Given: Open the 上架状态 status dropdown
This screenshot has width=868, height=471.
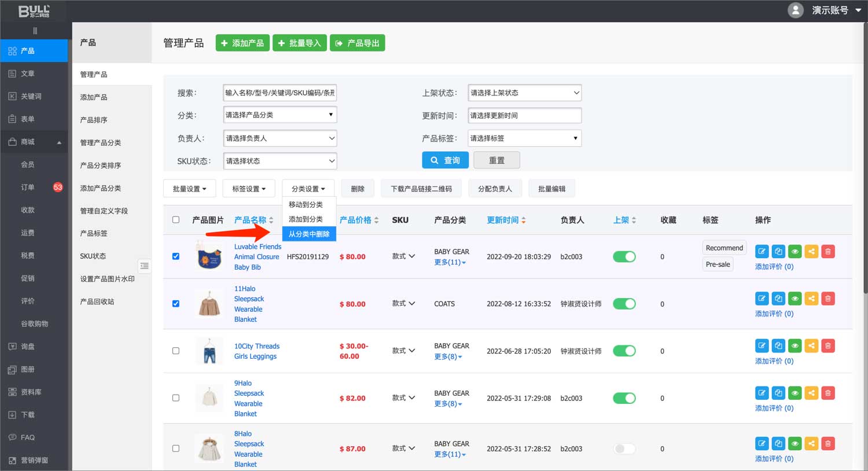Looking at the screenshot, I should (524, 93).
